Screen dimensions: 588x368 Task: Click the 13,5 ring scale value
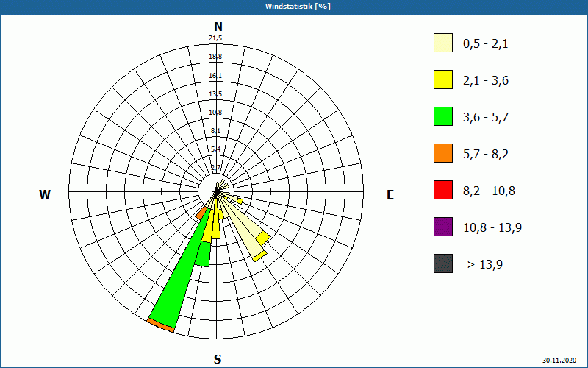pos(215,94)
